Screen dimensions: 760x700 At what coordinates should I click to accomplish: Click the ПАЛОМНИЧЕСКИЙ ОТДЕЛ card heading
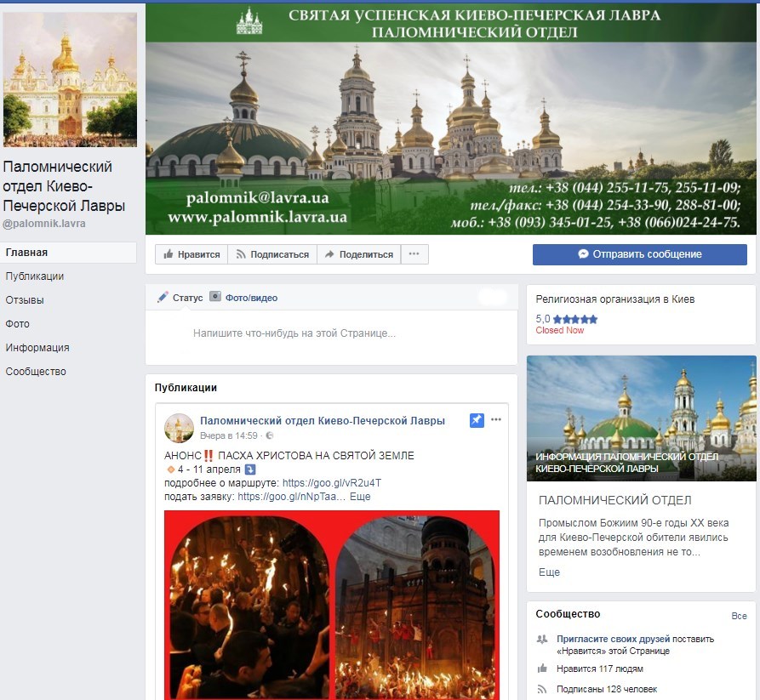point(615,500)
